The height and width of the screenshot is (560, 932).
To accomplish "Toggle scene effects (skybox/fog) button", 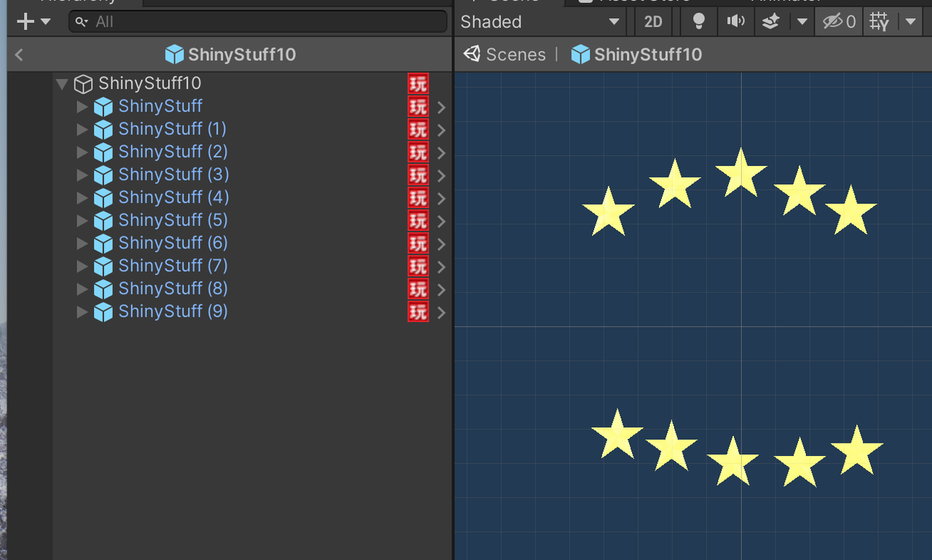I will click(771, 22).
